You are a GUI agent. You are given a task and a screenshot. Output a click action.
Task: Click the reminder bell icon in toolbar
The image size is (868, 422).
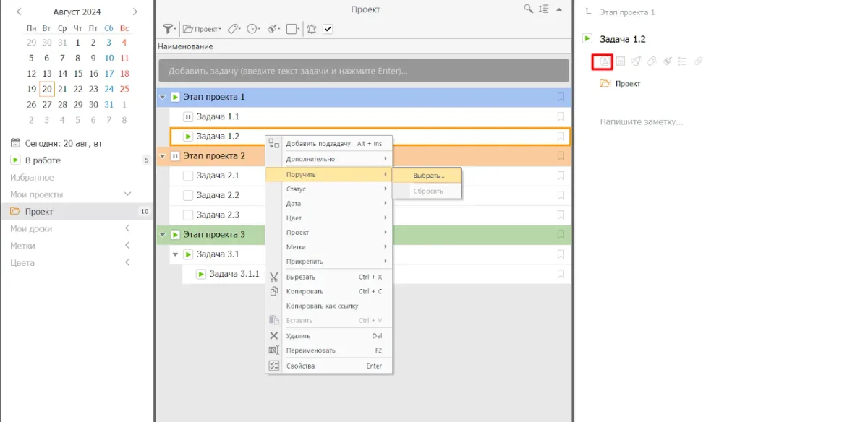pos(311,29)
